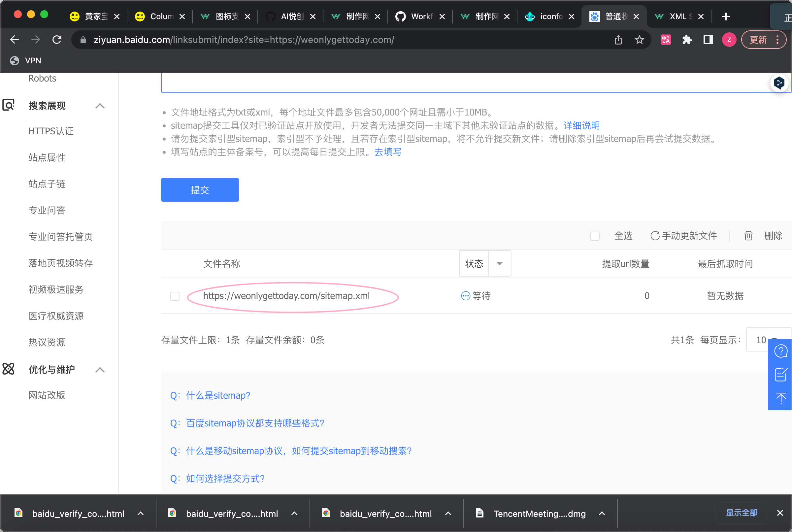The image size is (792, 532).
Task: Go back with the browser back arrow
Action: click(14, 40)
